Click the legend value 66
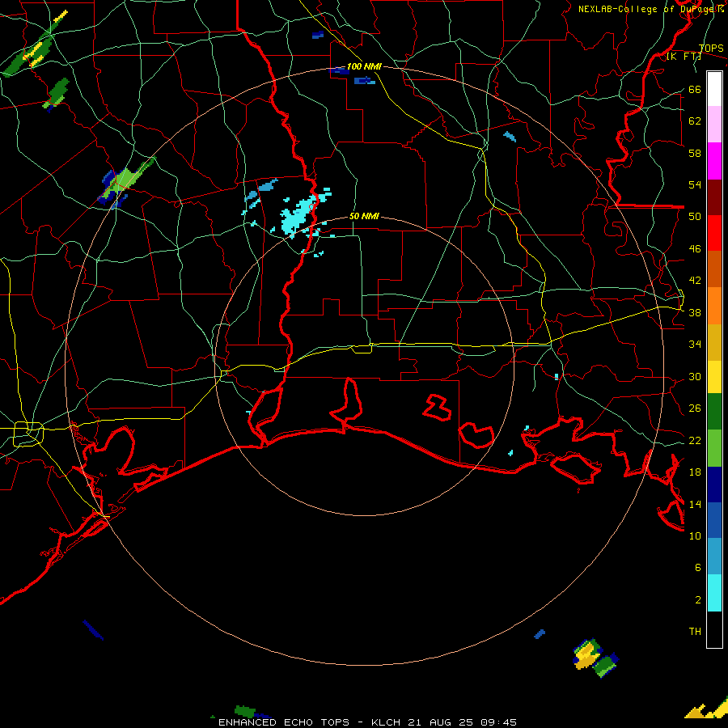The width and height of the screenshot is (728, 728). coord(695,89)
